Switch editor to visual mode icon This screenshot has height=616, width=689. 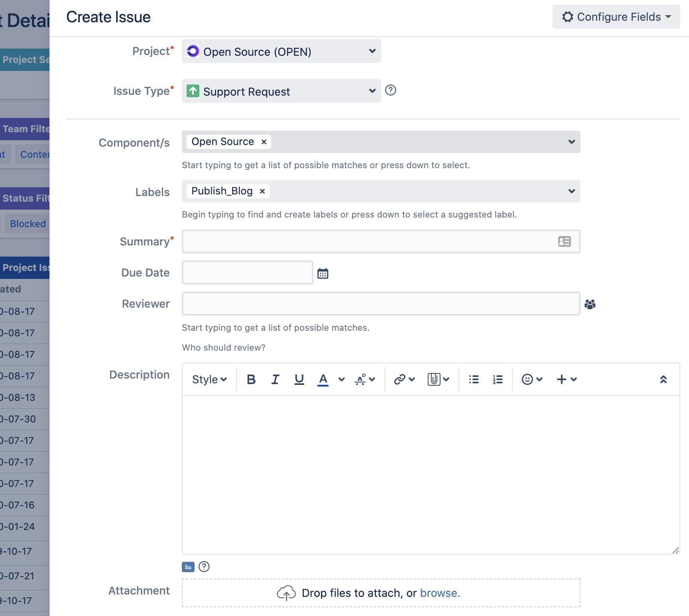(x=188, y=567)
